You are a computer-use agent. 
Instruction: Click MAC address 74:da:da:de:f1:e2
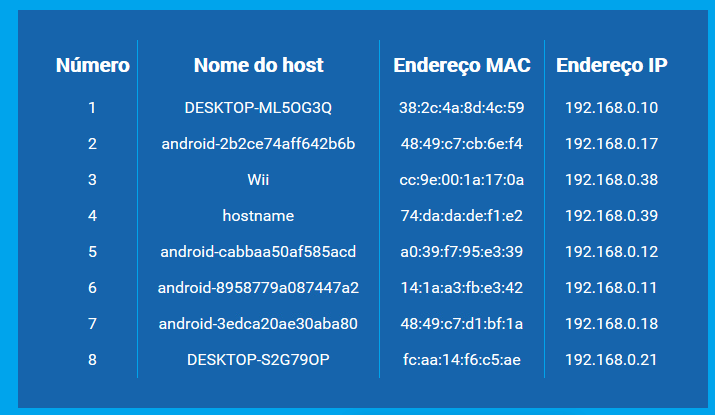(461, 216)
